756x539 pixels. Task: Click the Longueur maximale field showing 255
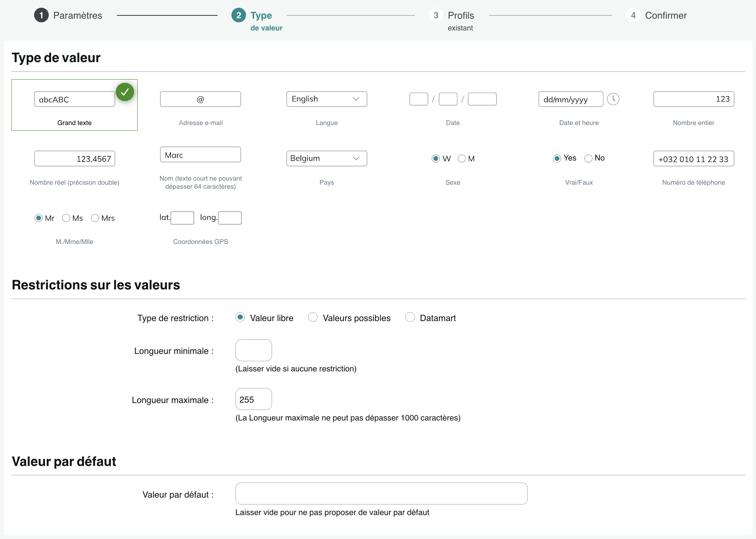pos(254,399)
